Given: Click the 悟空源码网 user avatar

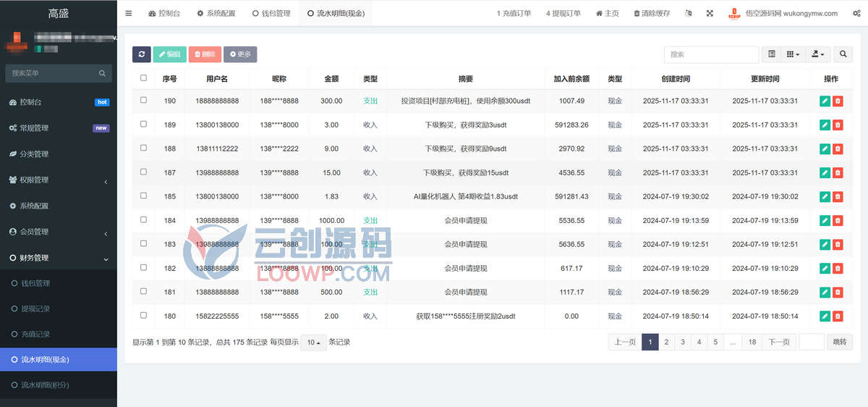Looking at the screenshot, I should (734, 13).
